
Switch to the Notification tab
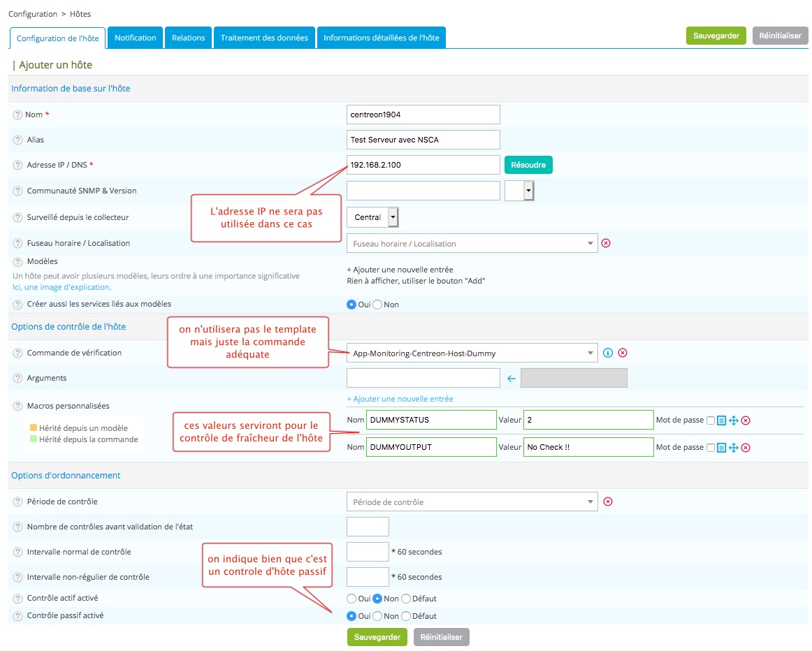135,38
